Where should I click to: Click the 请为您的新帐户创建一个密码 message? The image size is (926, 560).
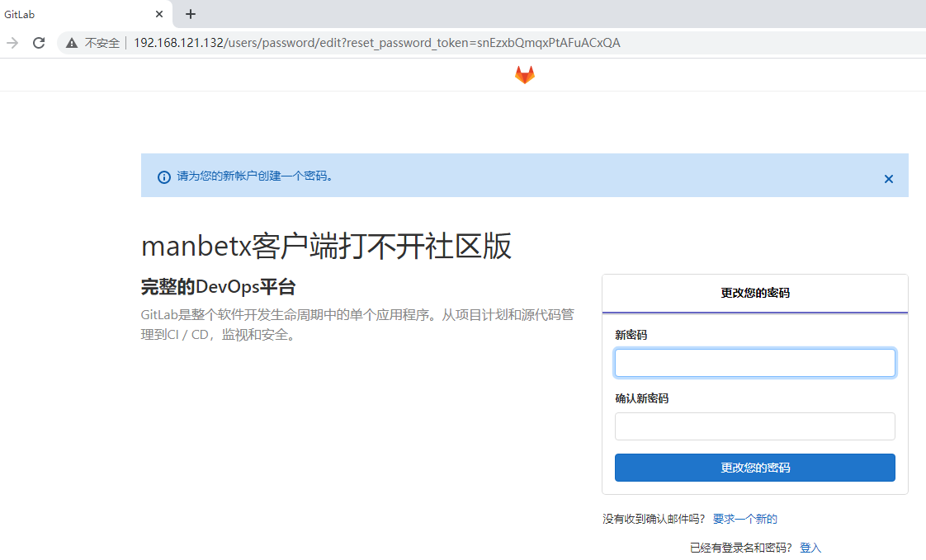coord(254,176)
